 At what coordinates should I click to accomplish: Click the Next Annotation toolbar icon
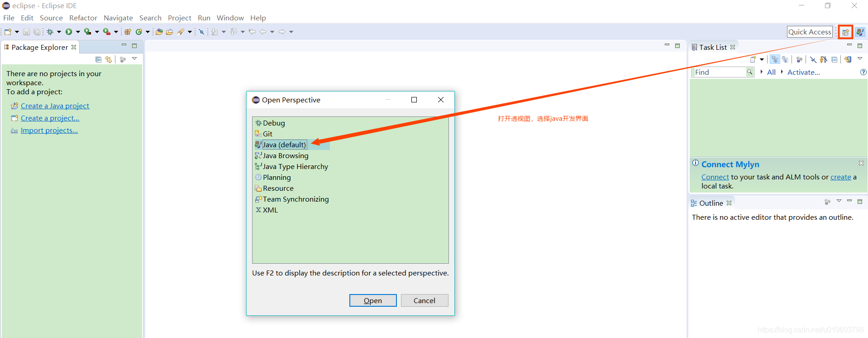[x=215, y=32]
